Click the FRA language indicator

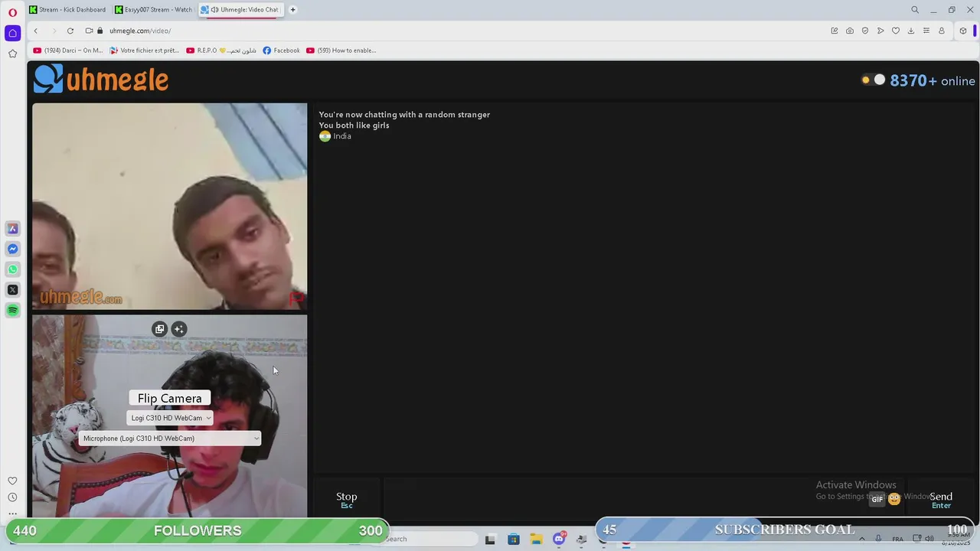897,539
